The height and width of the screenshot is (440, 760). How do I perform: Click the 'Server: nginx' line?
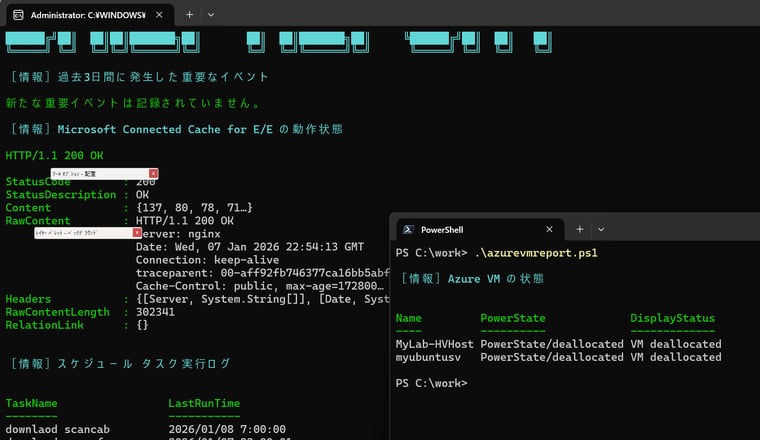tap(178, 234)
